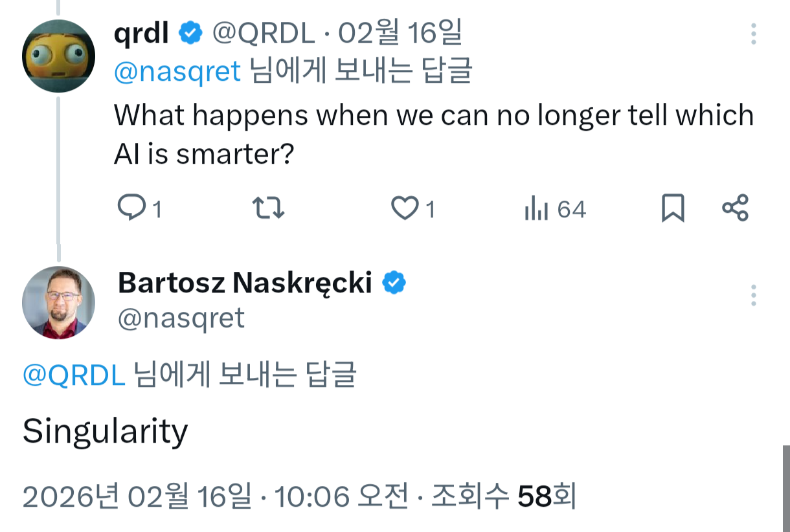
Task: Click the share icon on qrdl's tweet
Action: 735,208
